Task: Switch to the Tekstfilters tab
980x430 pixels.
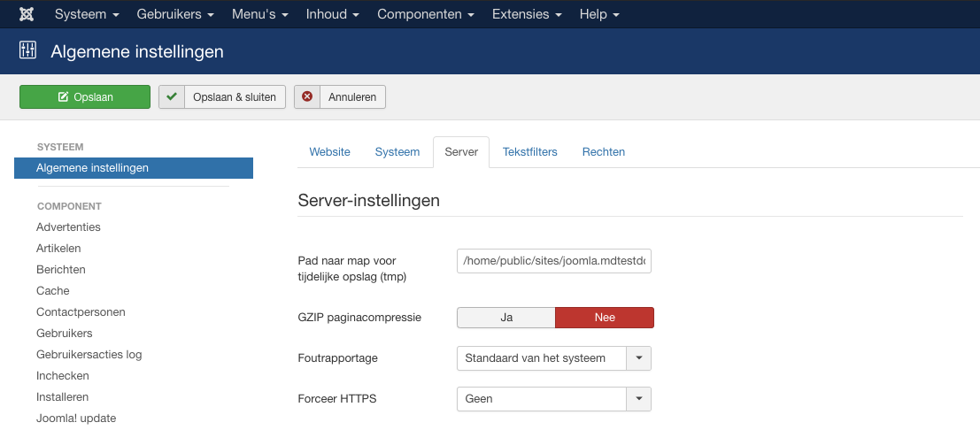Action: pyautogui.click(x=529, y=152)
